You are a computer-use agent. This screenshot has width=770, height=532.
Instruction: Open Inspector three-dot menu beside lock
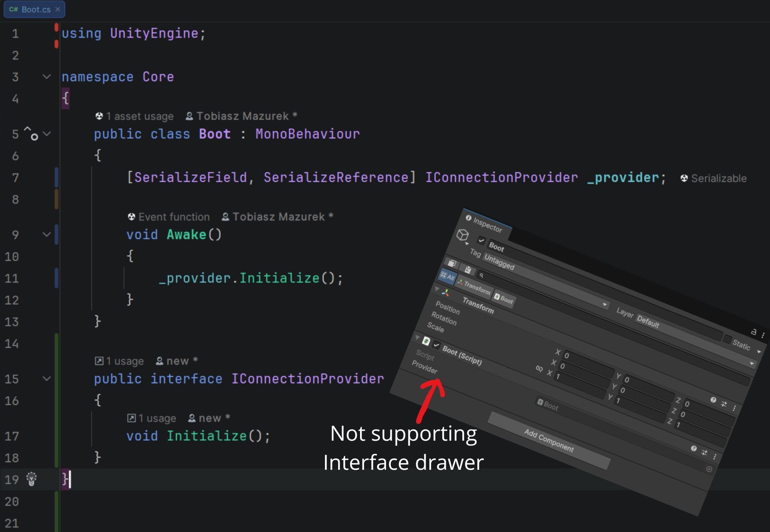point(763,335)
